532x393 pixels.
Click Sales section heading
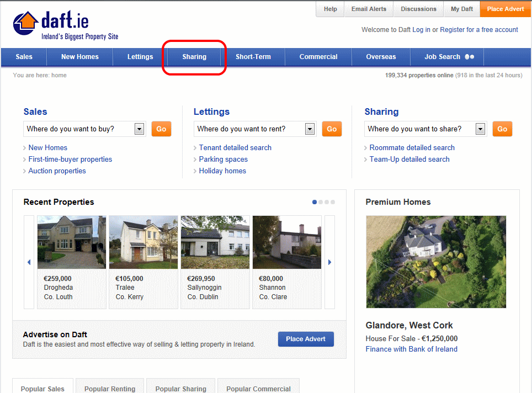[35, 111]
